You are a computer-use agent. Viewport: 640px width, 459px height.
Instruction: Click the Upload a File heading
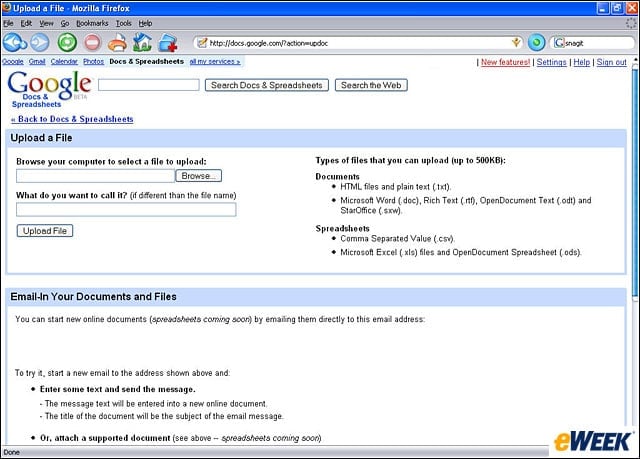point(41,138)
